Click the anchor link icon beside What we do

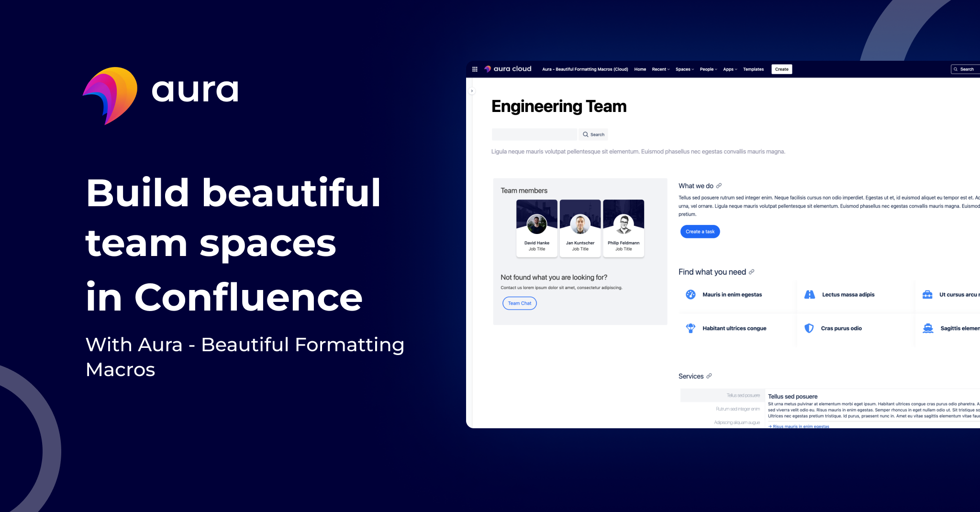tap(719, 186)
